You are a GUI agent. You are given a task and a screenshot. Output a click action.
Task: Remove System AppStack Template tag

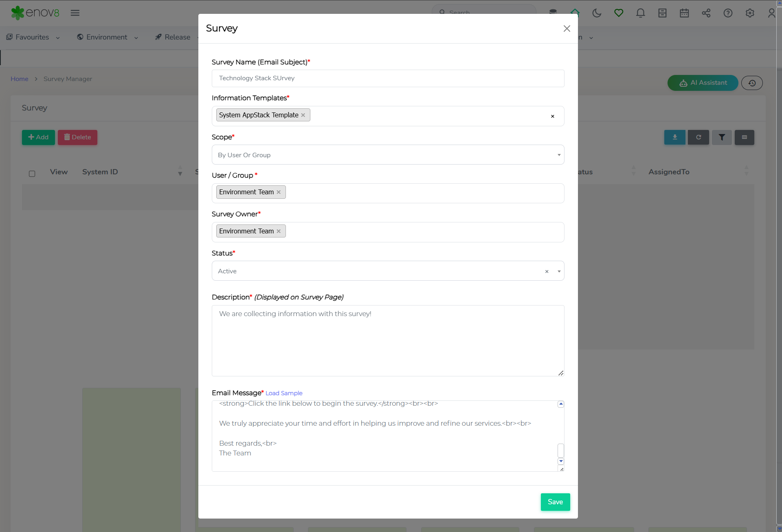(303, 115)
